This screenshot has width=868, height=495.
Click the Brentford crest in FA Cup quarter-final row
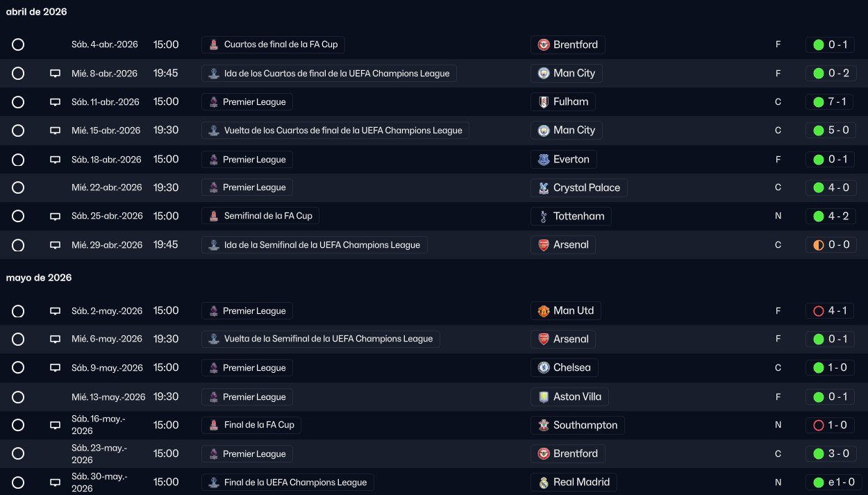pos(544,45)
